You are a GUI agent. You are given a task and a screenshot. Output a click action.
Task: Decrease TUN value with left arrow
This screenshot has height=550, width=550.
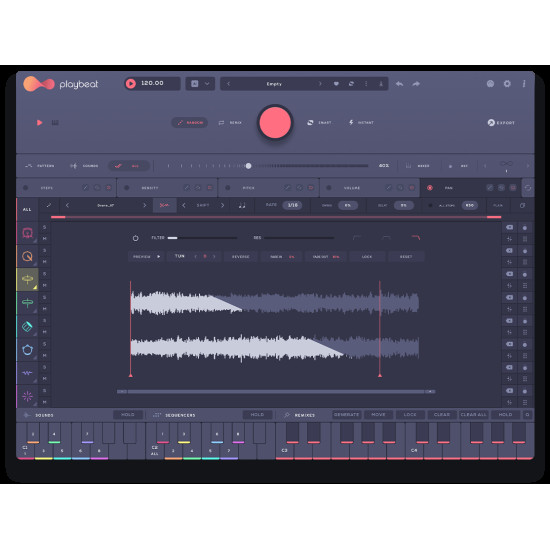tap(195, 256)
